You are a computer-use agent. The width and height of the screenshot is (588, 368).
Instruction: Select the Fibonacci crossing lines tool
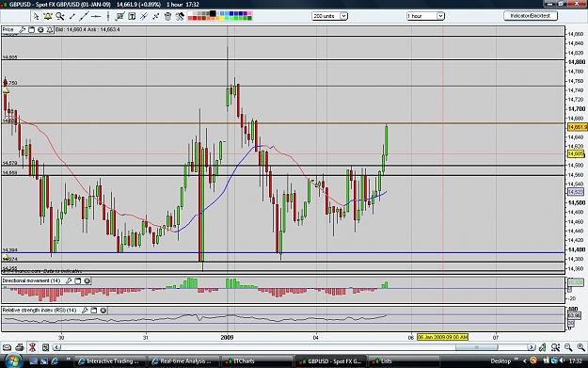tap(144, 16)
